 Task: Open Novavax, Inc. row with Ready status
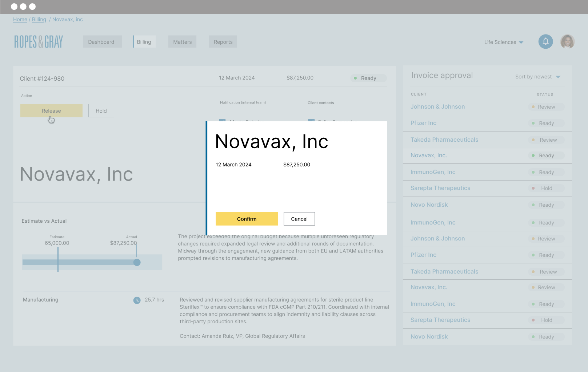pyautogui.click(x=487, y=155)
